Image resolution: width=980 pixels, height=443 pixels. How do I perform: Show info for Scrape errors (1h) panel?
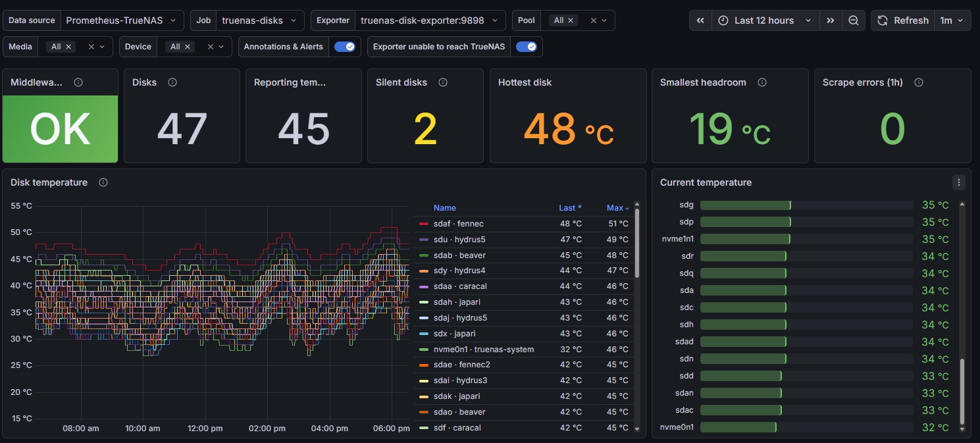coord(919,82)
